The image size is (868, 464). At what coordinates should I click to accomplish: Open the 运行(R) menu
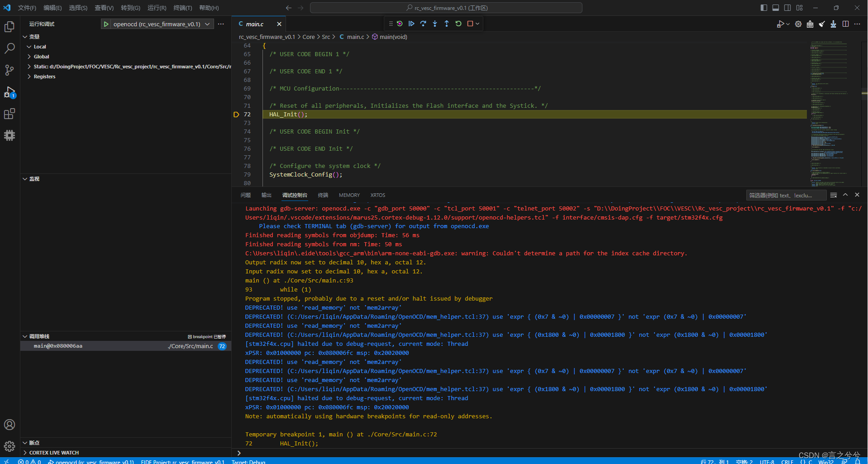point(157,8)
